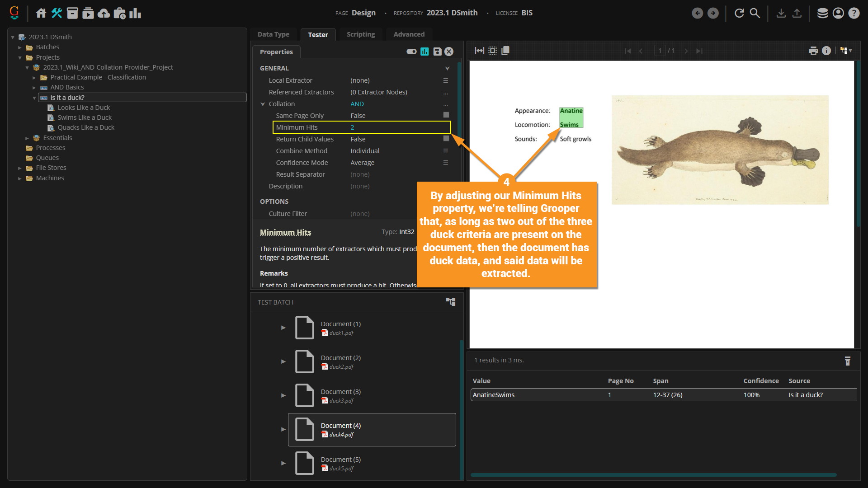
Task: Select Quacks Like a Duck extractor
Action: click(x=86, y=127)
